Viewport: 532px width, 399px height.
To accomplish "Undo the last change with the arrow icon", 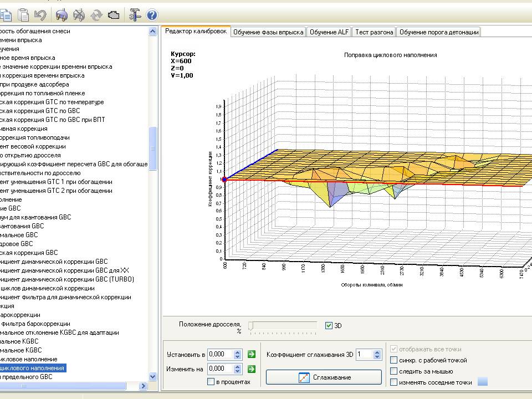I will coord(40,16).
